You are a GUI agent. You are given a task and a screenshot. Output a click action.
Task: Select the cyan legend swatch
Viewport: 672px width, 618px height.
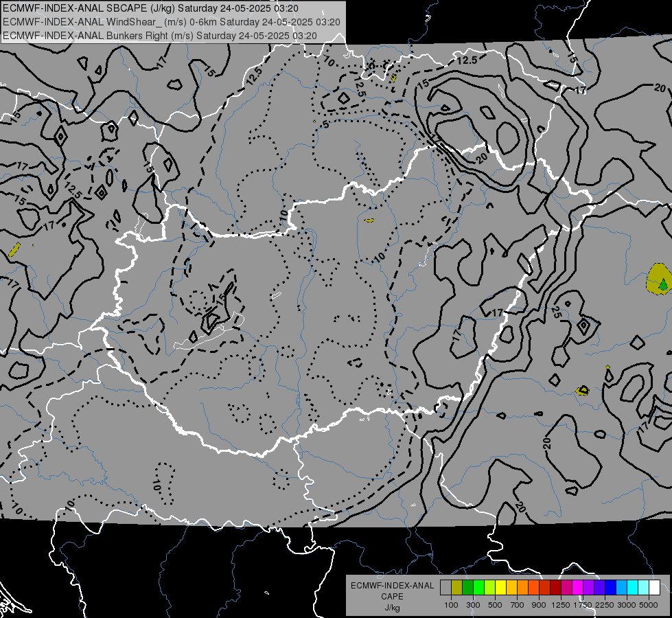633,588
